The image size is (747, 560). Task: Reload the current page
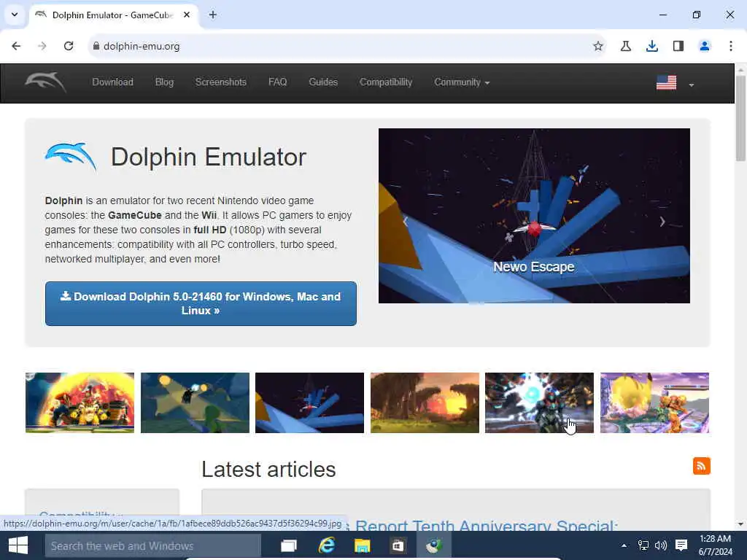pos(69,46)
